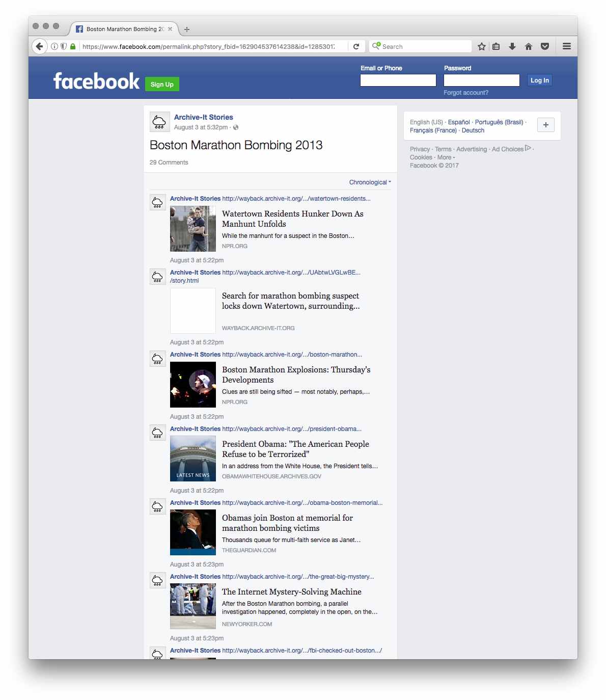Click Pocket icon in toolbar
The image size is (606, 700).
click(x=545, y=46)
